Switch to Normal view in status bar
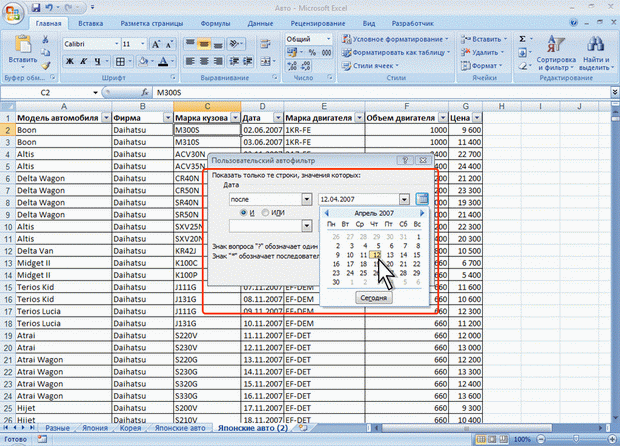Viewport: 620px width, 446px height. coord(481,439)
